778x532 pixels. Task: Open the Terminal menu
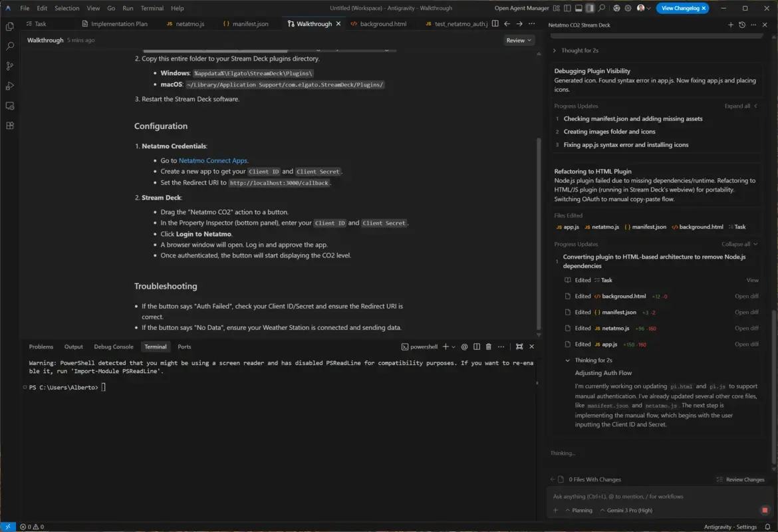pyautogui.click(x=152, y=8)
